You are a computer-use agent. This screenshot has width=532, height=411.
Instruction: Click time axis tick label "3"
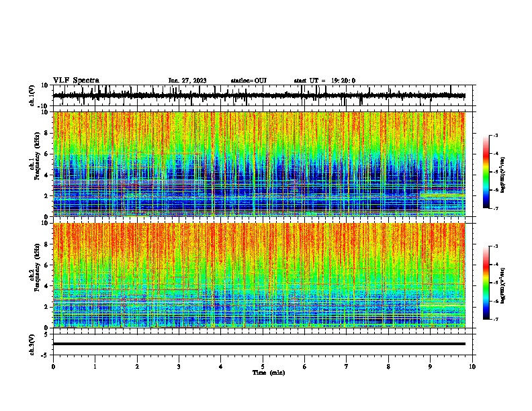pos(179,367)
